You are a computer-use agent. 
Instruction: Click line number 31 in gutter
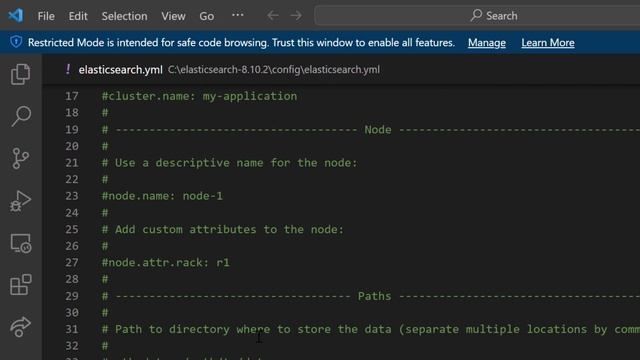[72, 329]
